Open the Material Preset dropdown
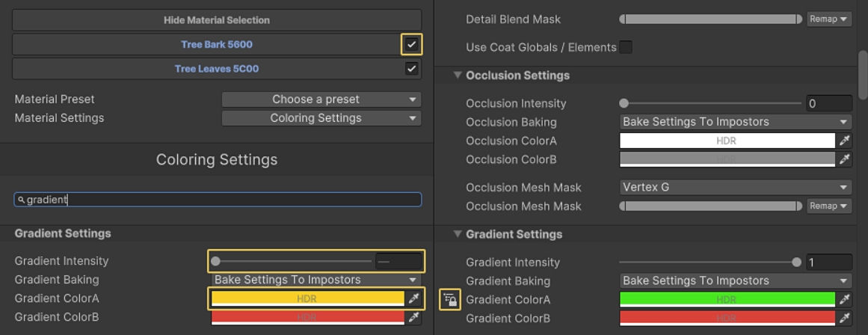This screenshot has height=335, width=868. coord(321,99)
